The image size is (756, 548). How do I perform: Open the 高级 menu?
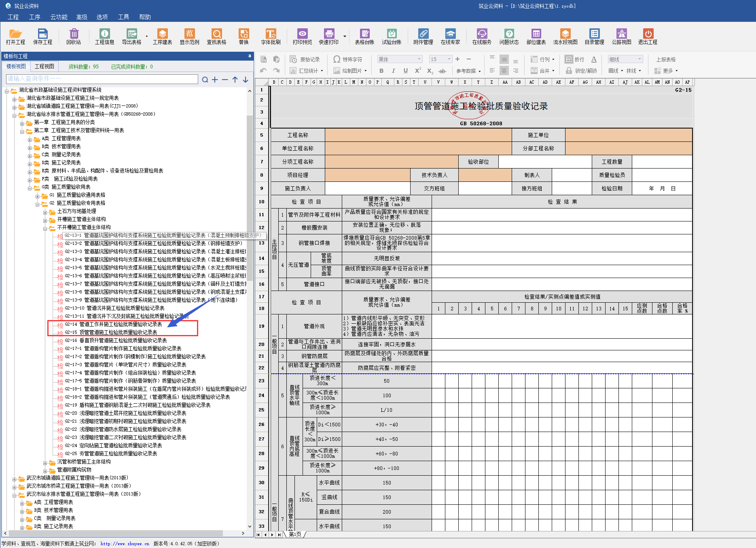(x=82, y=17)
